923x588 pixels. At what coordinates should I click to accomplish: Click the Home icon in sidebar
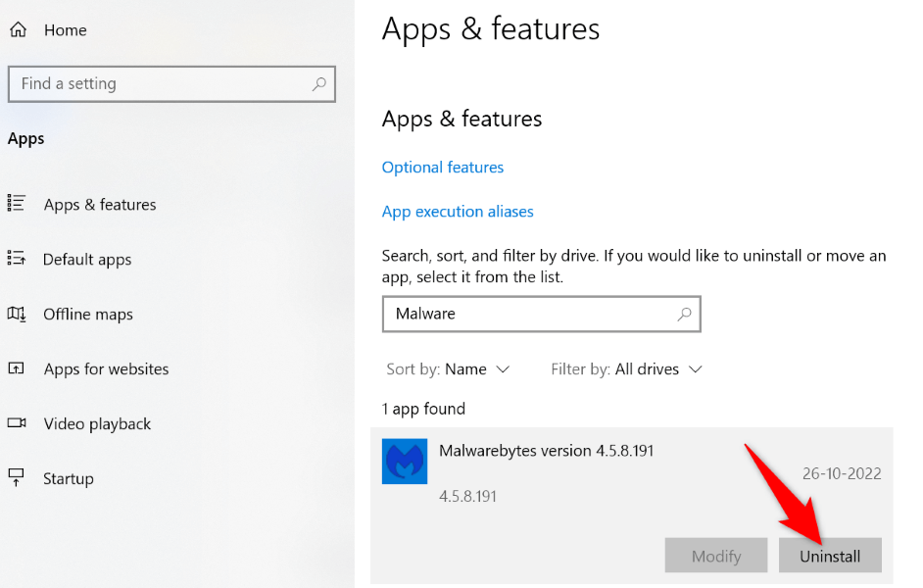18,29
